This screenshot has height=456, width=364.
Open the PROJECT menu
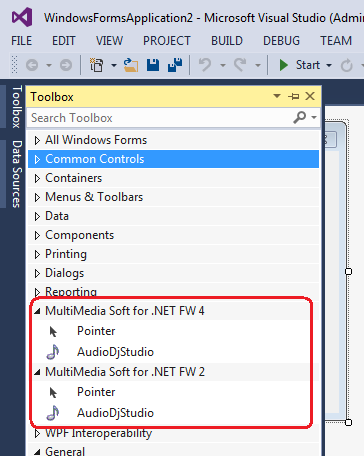(x=167, y=41)
